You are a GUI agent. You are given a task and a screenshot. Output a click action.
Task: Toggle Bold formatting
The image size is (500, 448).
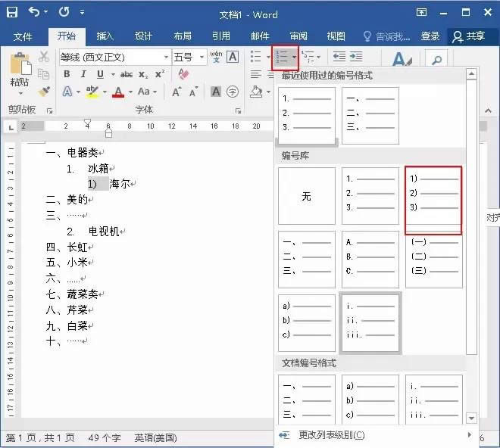67,74
